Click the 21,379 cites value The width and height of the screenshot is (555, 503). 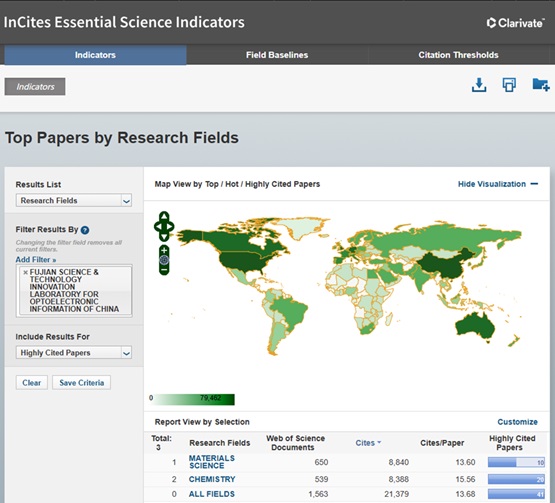(396, 494)
